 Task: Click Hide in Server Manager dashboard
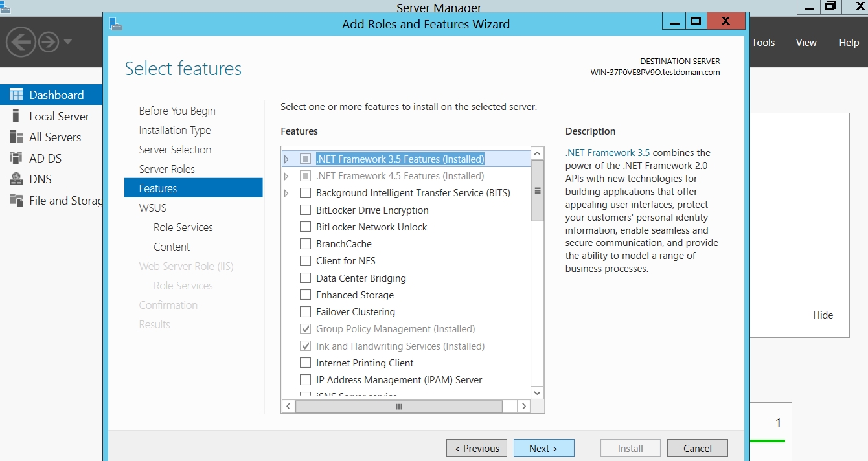pos(823,315)
